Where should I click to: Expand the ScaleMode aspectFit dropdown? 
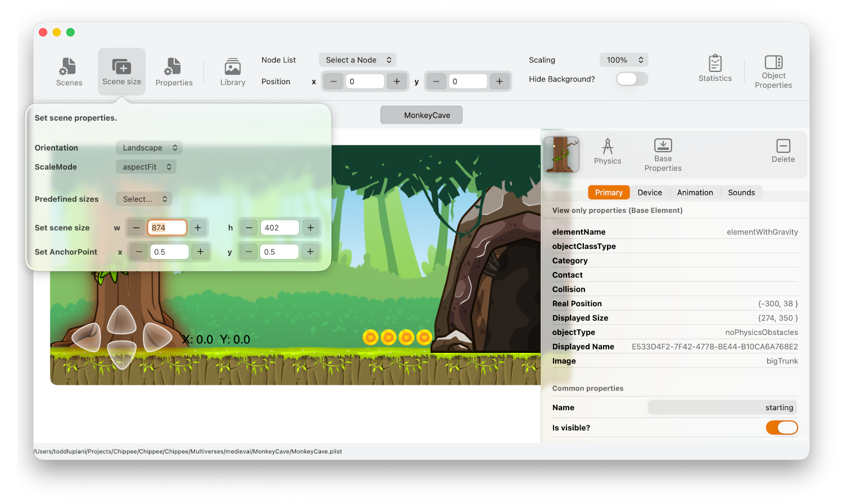tap(146, 167)
